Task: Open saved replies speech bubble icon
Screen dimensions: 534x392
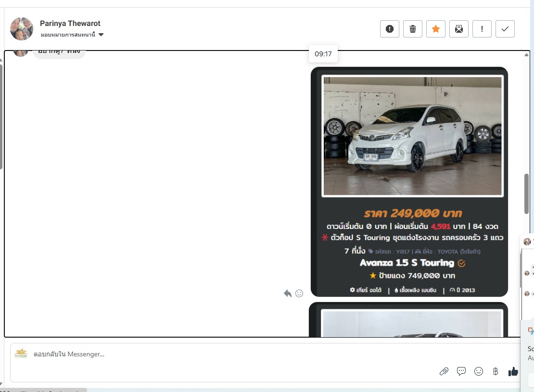Action: click(461, 371)
